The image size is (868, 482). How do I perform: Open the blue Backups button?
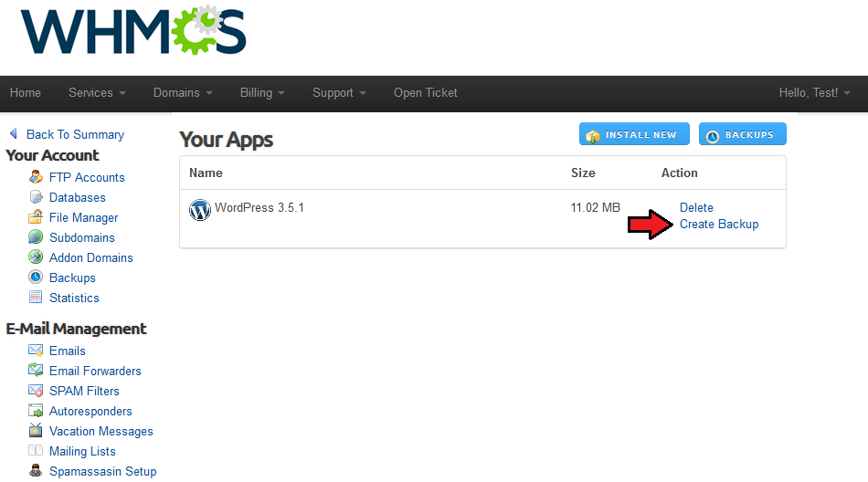[x=742, y=134]
